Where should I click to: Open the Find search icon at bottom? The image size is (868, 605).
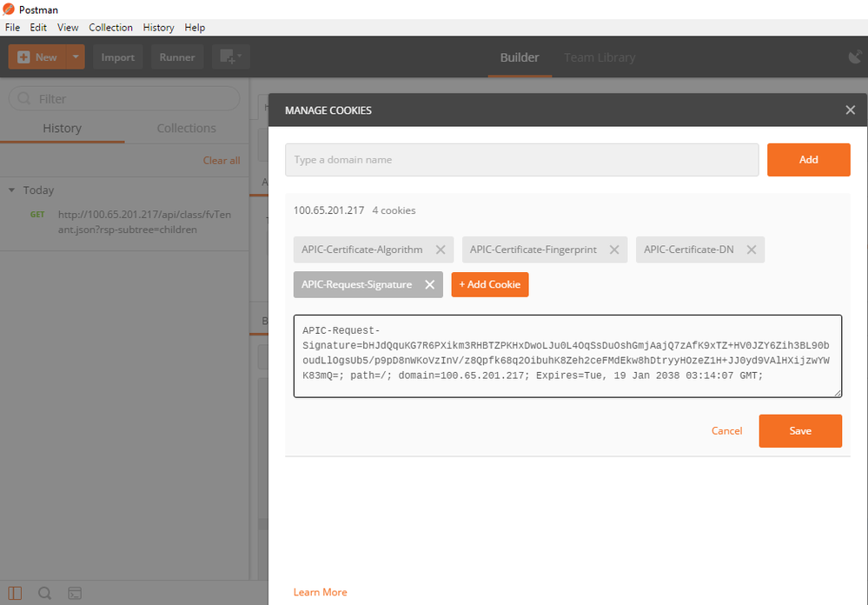(44, 593)
